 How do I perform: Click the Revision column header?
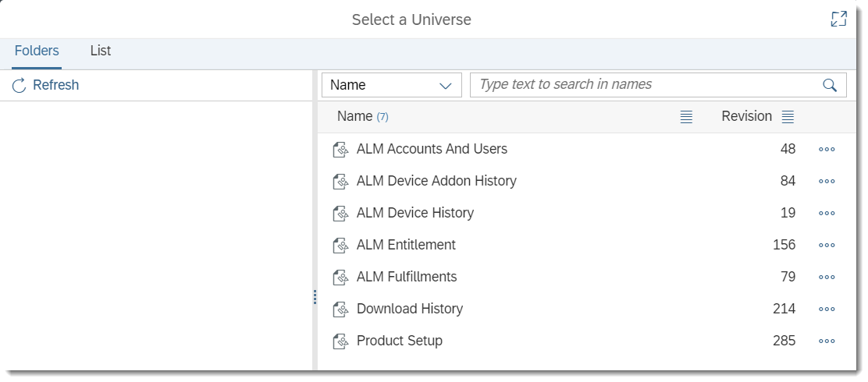pos(745,116)
